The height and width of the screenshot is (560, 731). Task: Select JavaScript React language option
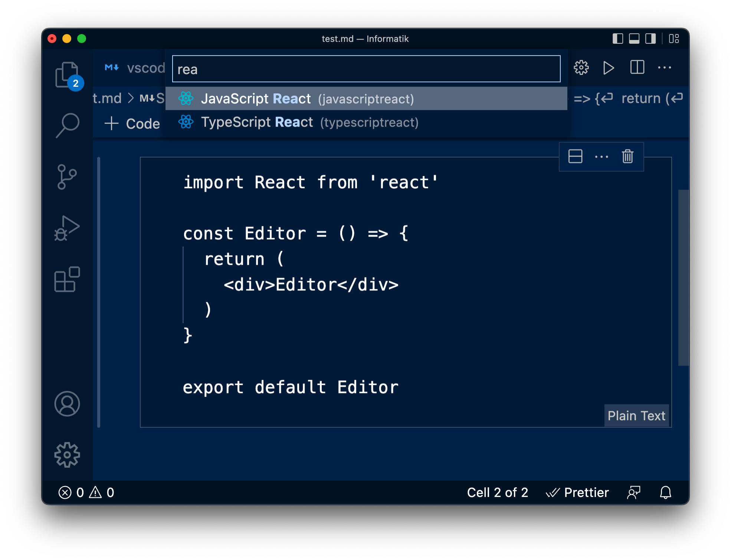pos(366,99)
